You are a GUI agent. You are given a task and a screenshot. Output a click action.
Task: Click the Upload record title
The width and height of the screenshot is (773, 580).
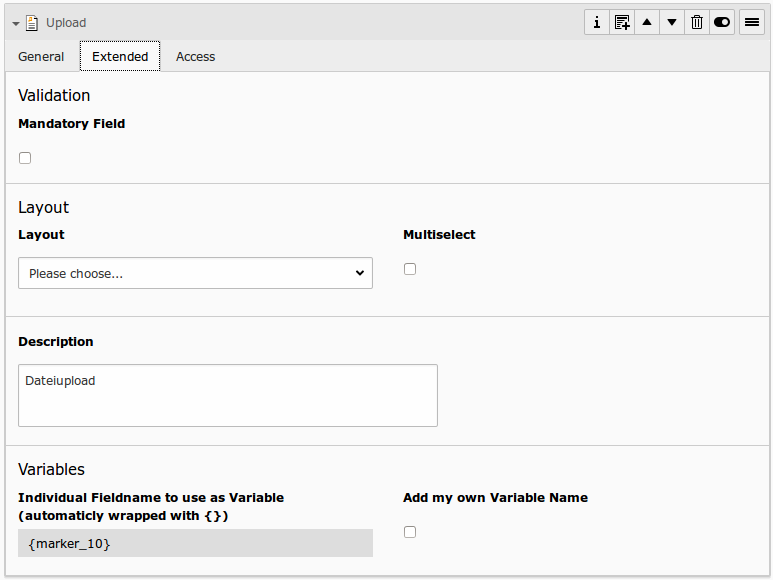point(66,23)
